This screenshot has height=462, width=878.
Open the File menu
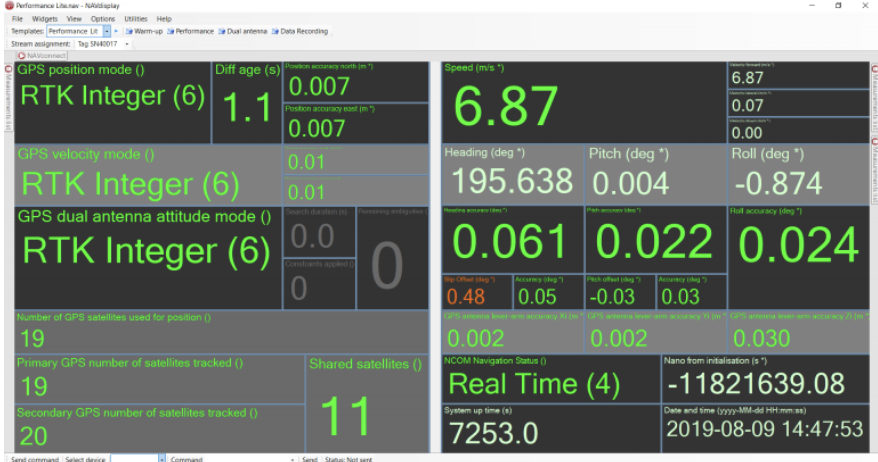tap(17, 18)
